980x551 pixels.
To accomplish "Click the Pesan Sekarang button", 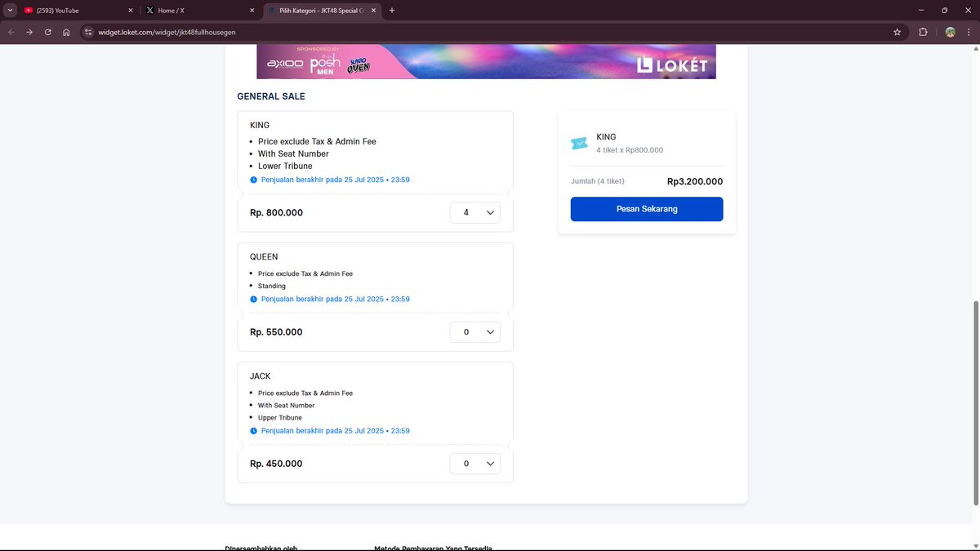I will [x=647, y=209].
